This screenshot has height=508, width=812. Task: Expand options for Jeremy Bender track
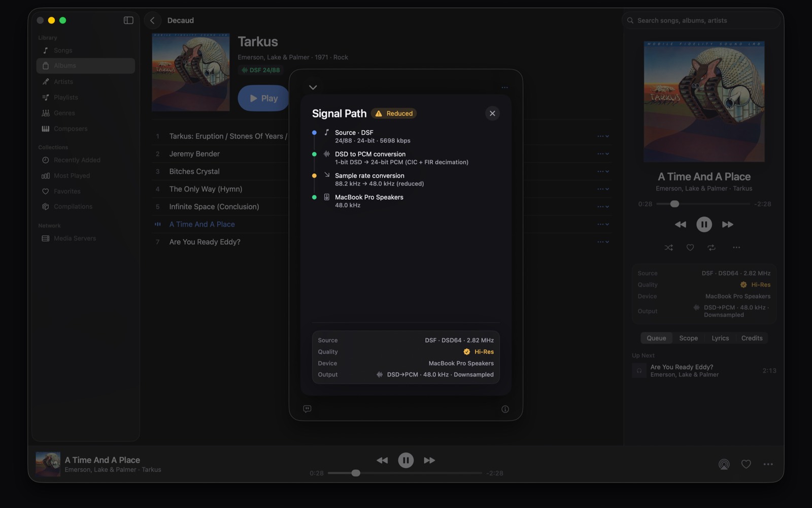pyautogui.click(x=603, y=154)
